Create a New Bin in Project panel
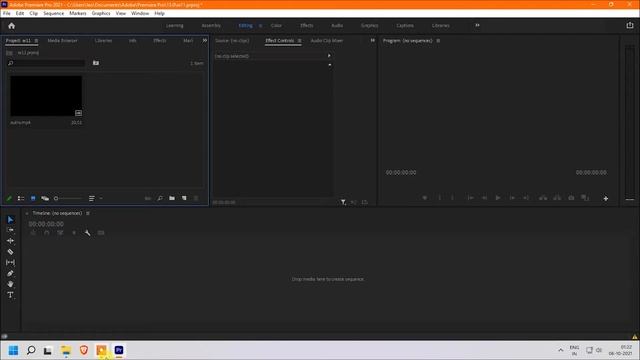The image size is (640, 360). 172,198
